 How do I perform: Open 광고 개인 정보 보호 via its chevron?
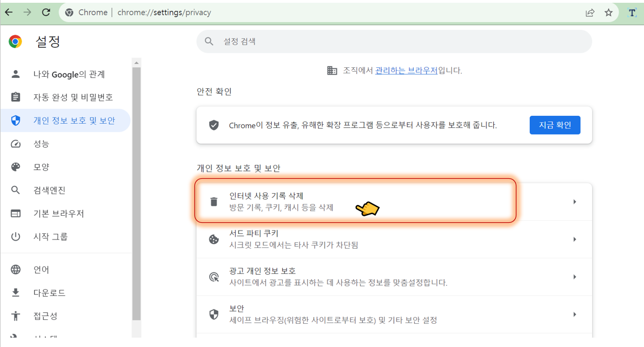pos(575,276)
